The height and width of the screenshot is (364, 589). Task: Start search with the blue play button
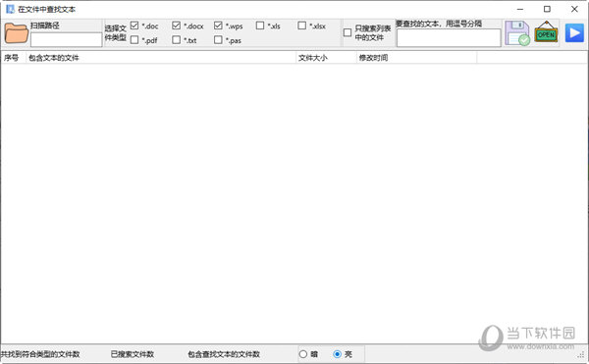[x=574, y=33]
